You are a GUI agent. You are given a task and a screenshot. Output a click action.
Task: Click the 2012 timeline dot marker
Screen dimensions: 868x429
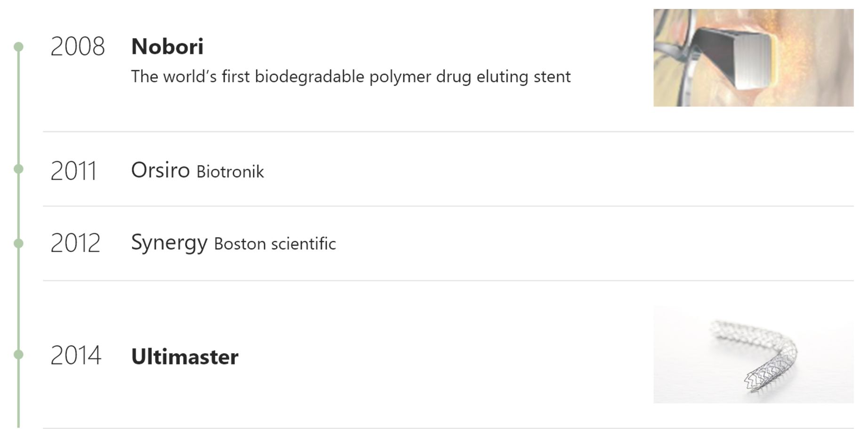[18, 243]
